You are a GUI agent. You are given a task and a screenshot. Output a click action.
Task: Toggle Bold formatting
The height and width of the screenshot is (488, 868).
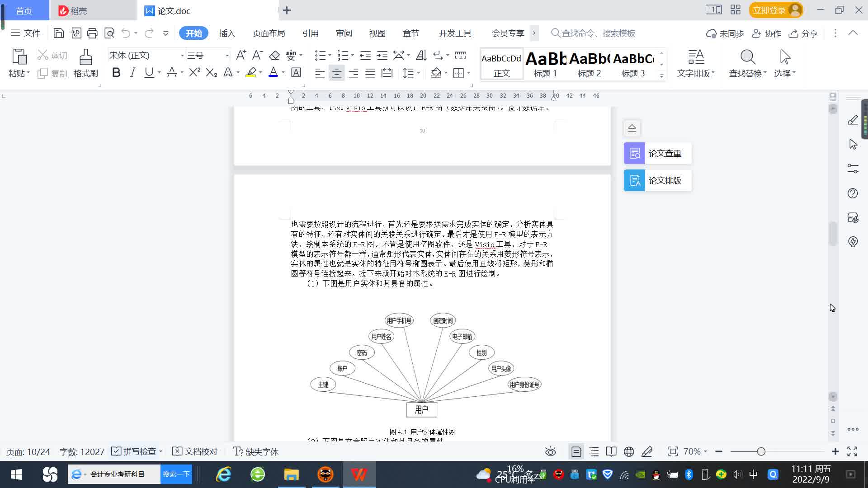pyautogui.click(x=116, y=72)
